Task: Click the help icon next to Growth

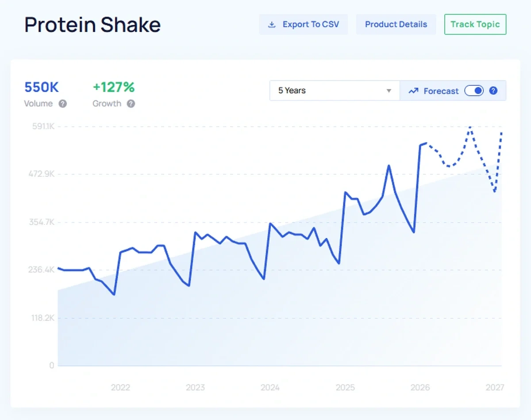Action: click(x=131, y=104)
